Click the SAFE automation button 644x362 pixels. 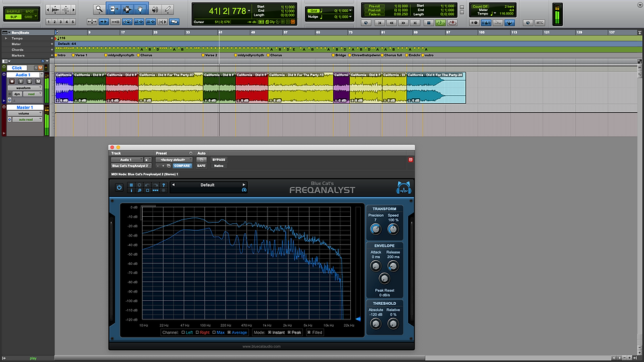click(201, 166)
